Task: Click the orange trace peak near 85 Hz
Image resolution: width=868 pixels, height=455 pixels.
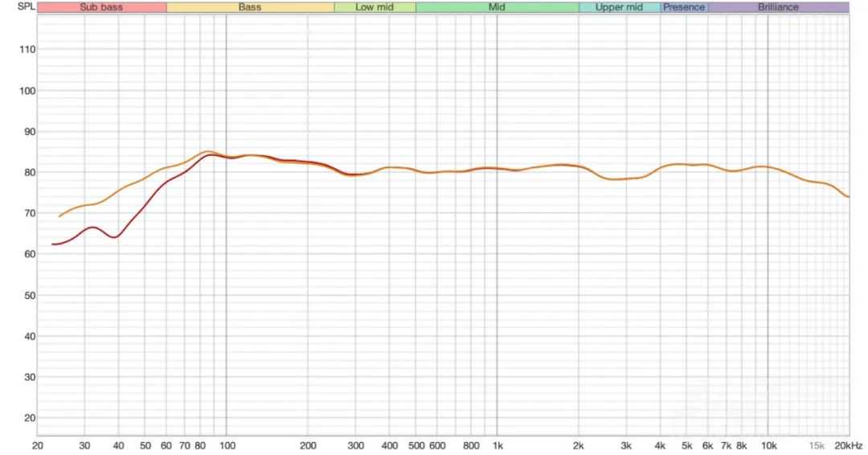Action: click(207, 151)
